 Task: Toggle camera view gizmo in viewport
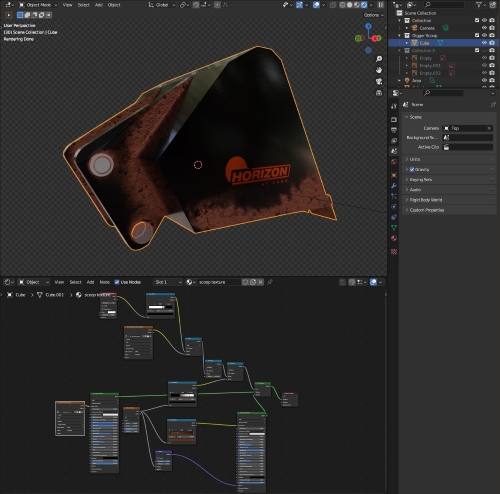point(379,82)
